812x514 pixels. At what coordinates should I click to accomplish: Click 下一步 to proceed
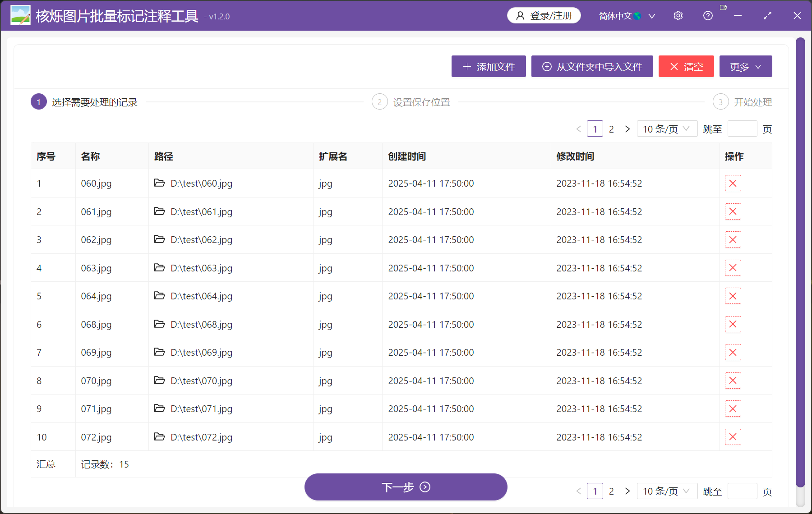pyautogui.click(x=406, y=487)
